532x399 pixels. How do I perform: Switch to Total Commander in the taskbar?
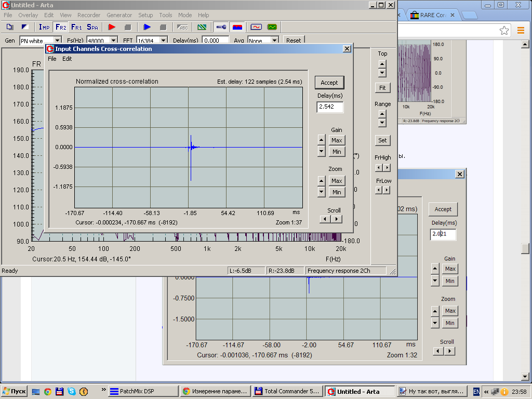click(x=288, y=391)
